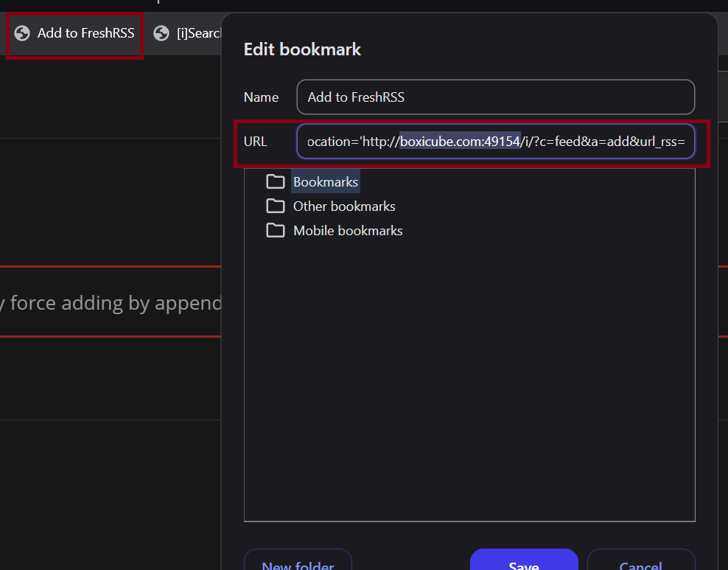Click the Add to FreshRSS bookmark bar item
Screen dimensions: 728x570
click(74, 33)
